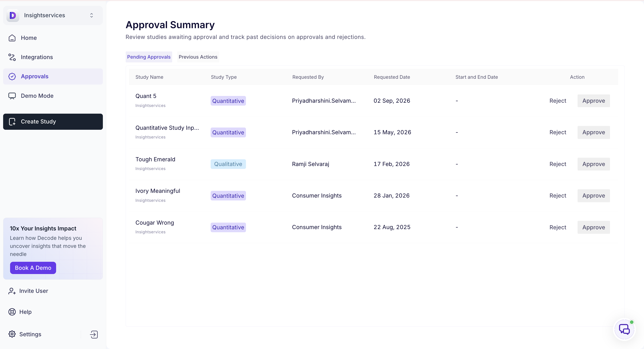Reject the Ivory Meaningful study
Image resolution: width=644 pixels, height=349 pixels.
click(x=557, y=196)
